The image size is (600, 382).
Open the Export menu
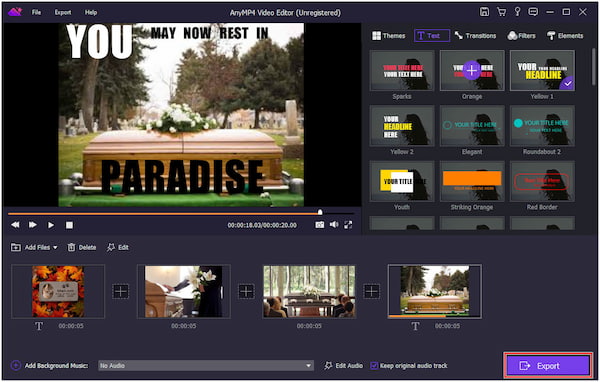pyautogui.click(x=63, y=12)
